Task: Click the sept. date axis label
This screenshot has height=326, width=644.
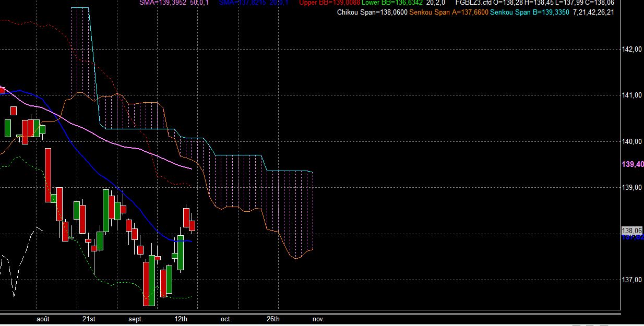Action: (x=135, y=319)
